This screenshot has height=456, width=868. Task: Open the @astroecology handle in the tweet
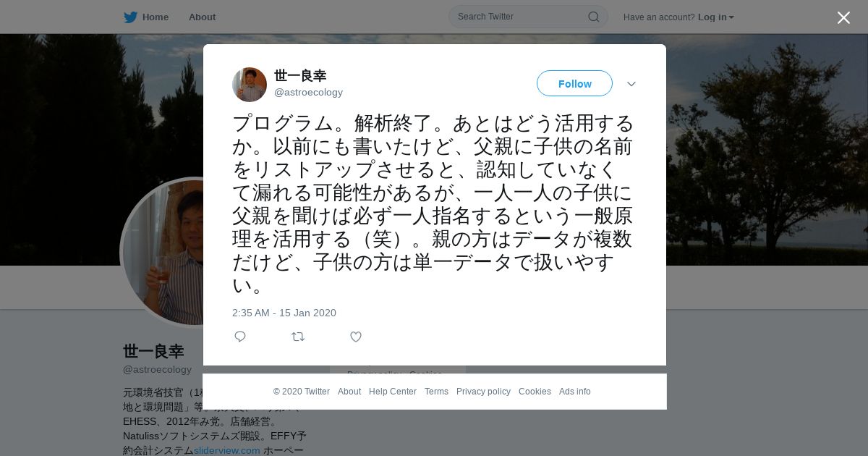click(308, 93)
